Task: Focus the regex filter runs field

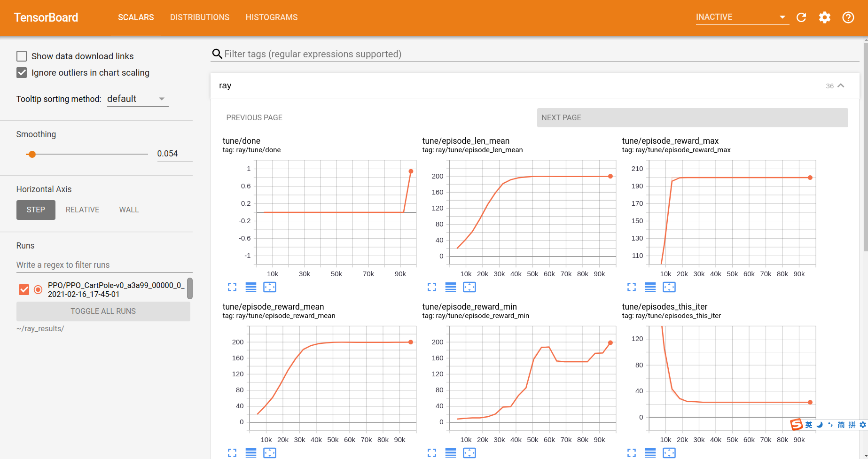Action: coord(104,265)
